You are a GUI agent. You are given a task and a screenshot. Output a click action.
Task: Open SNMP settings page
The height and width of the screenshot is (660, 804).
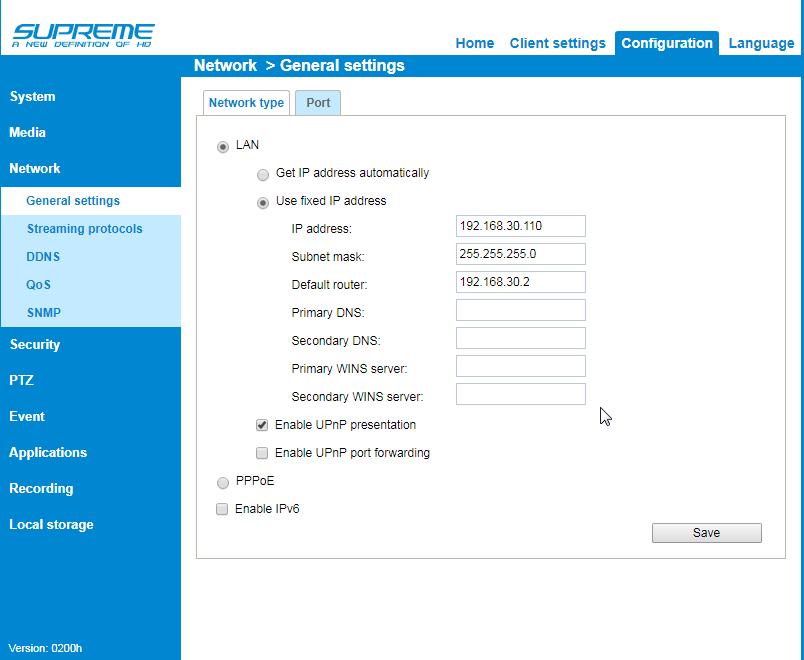point(44,312)
